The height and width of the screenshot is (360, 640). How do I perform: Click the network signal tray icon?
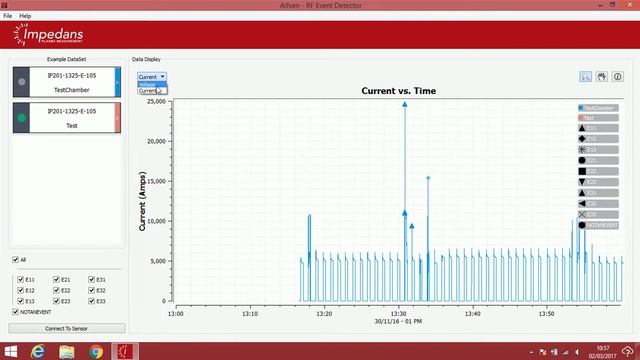pos(566,352)
